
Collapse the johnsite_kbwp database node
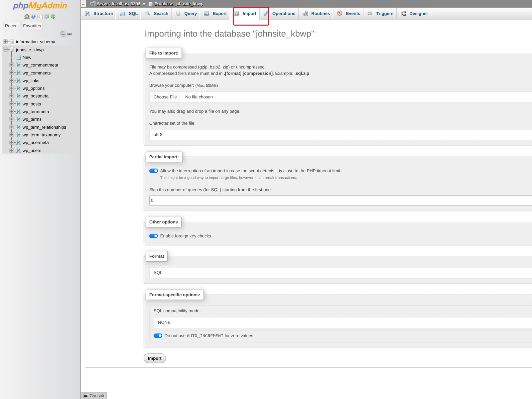click(x=5, y=50)
